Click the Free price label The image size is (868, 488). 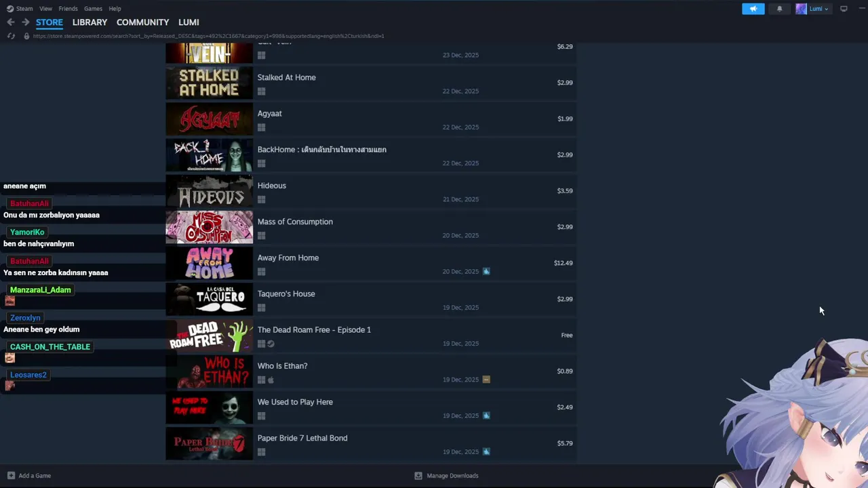567,335
